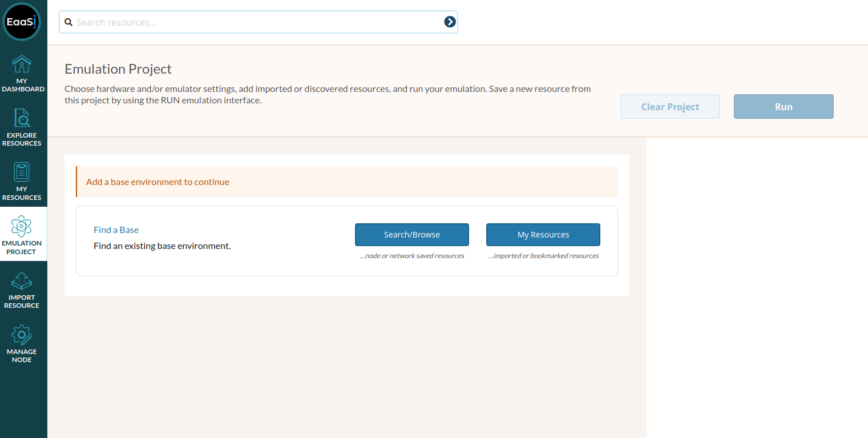Click the Run button
This screenshot has width=868, height=438.
[x=784, y=107]
